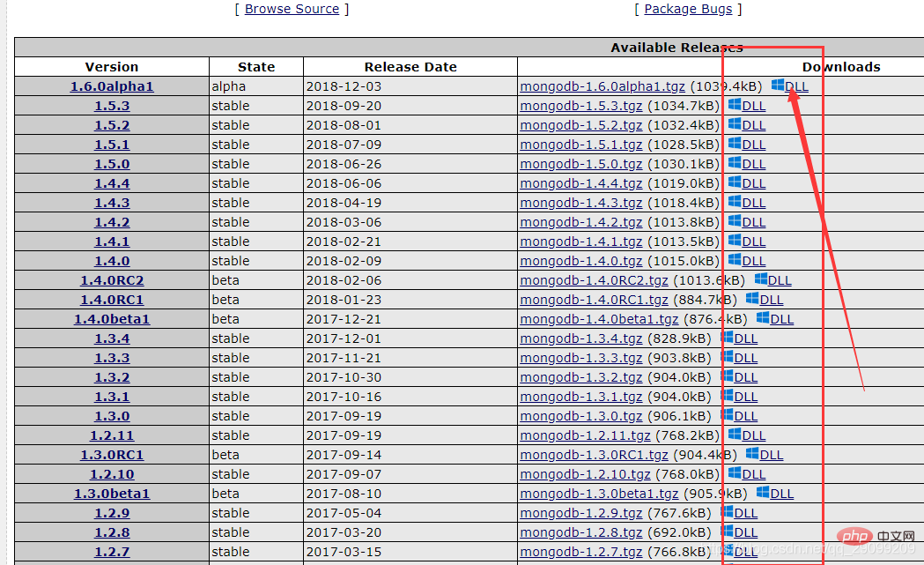Select the date text 2018-09-20
The height and width of the screenshot is (565, 924).
tap(344, 106)
